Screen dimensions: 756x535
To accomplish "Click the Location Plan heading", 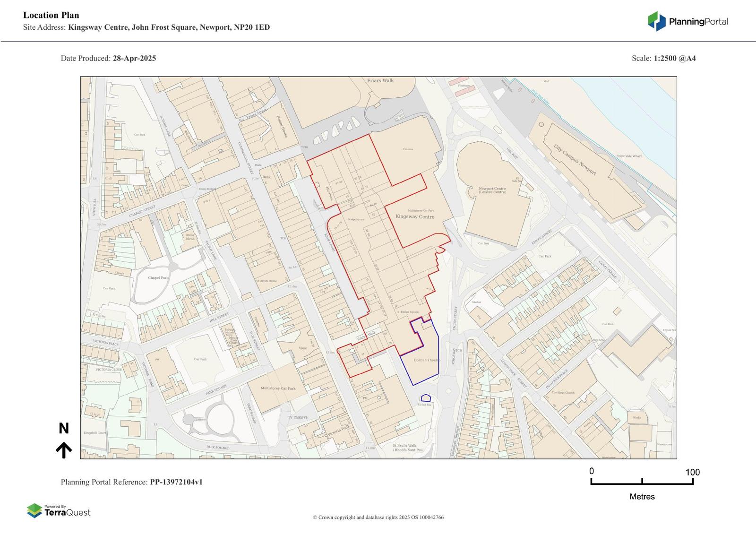I will 51,15.
